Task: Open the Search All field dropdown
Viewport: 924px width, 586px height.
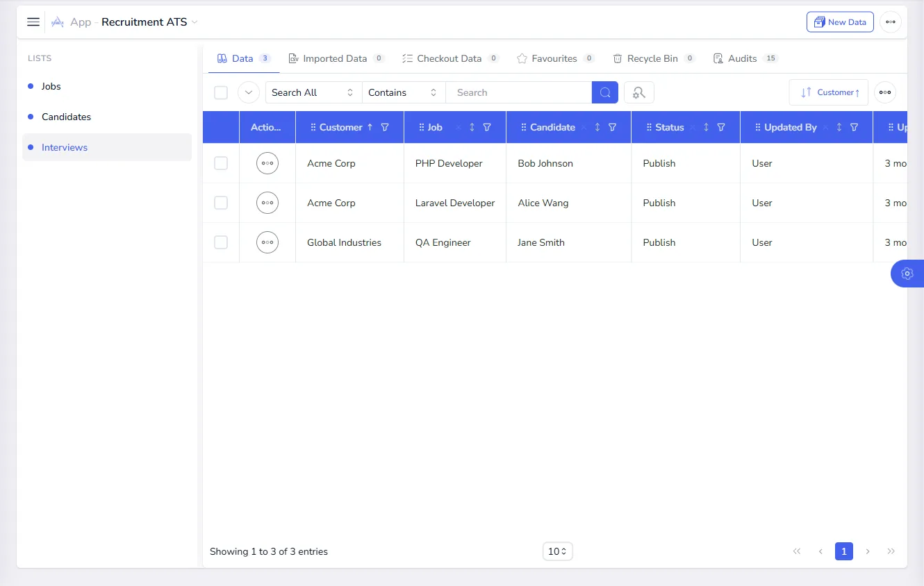Action: 313,92
